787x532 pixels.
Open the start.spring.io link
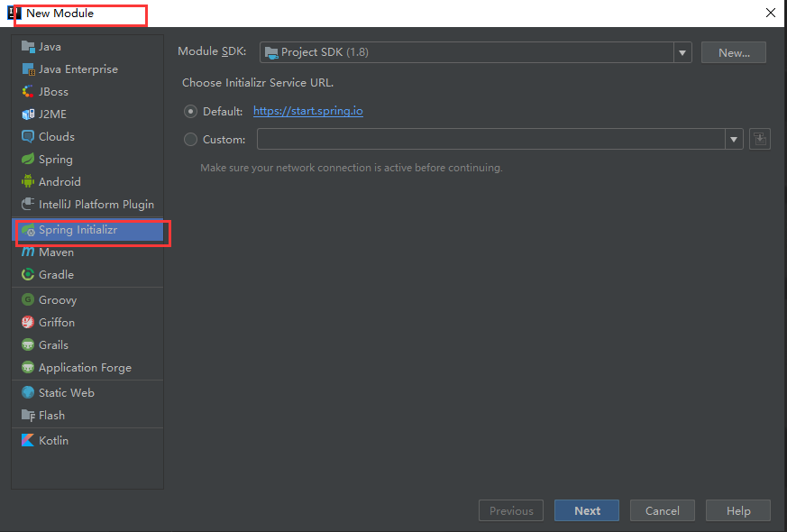click(309, 111)
